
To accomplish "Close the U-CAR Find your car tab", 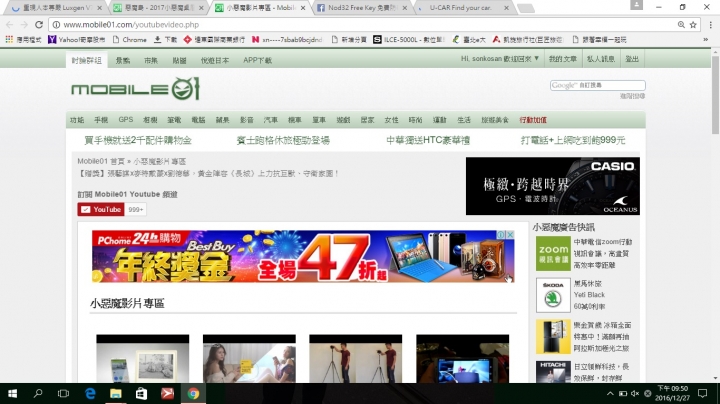I will [x=506, y=8].
